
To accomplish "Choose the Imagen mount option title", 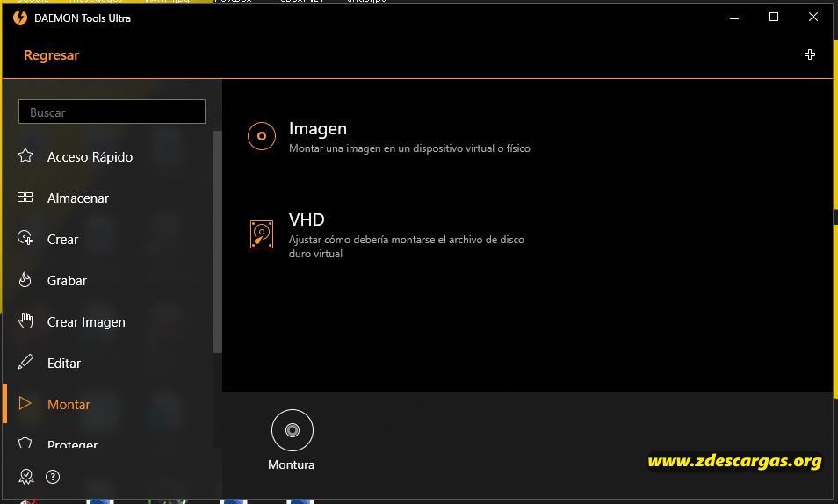I will click(318, 128).
